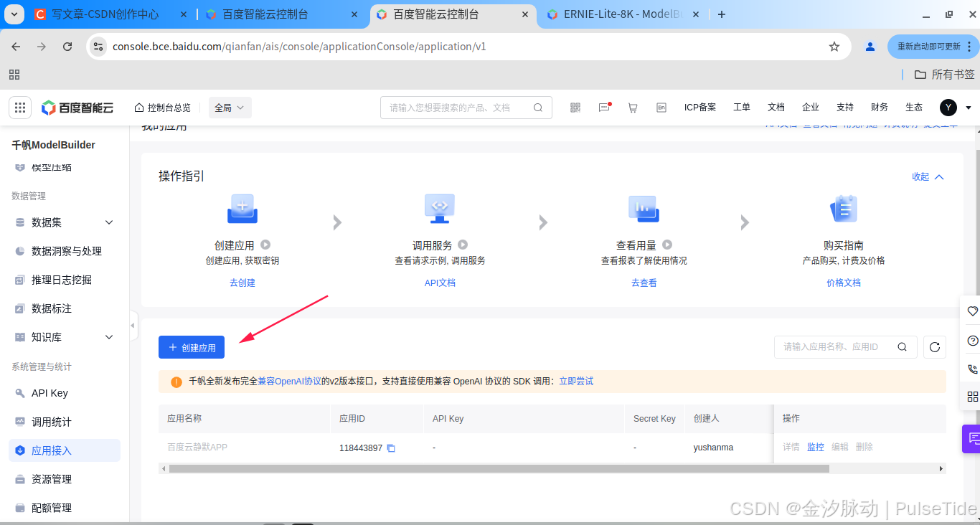Image resolution: width=980 pixels, height=525 pixels.
Task: Open a new browser tab
Action: (722, 14)
